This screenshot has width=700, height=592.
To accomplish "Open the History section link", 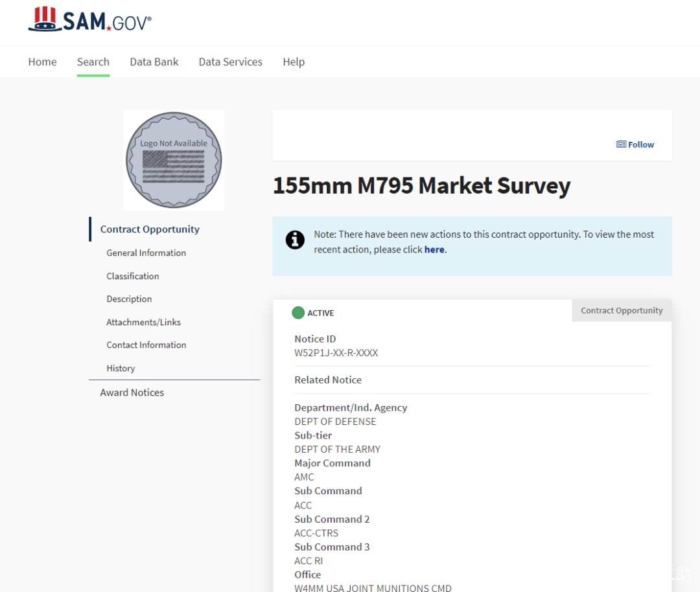I will [121, 369].
